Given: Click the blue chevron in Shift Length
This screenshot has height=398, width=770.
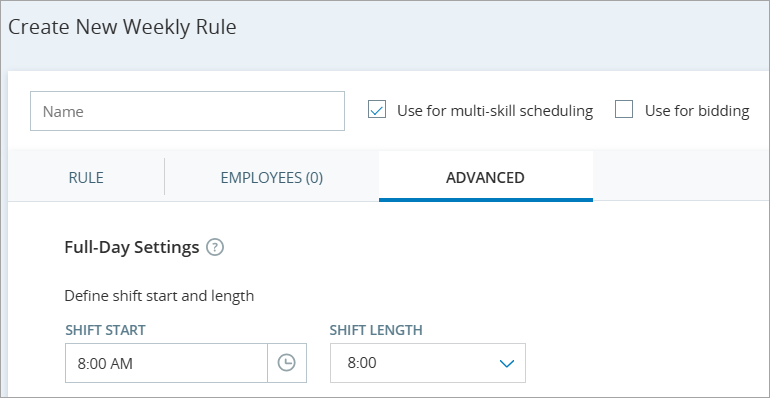Looking at the screenshot, I should (x=506, y=364).
